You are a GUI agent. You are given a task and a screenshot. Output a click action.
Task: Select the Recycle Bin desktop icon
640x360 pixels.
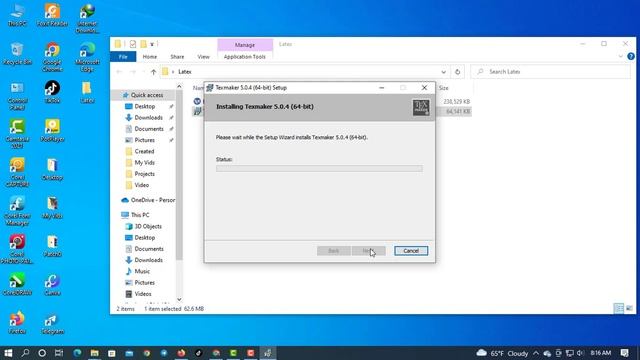point(17,54)
